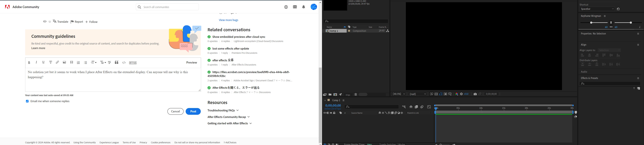
Task: Open Show Channel and color management settings
Action: pyautogui.click(x=457, y=94)
